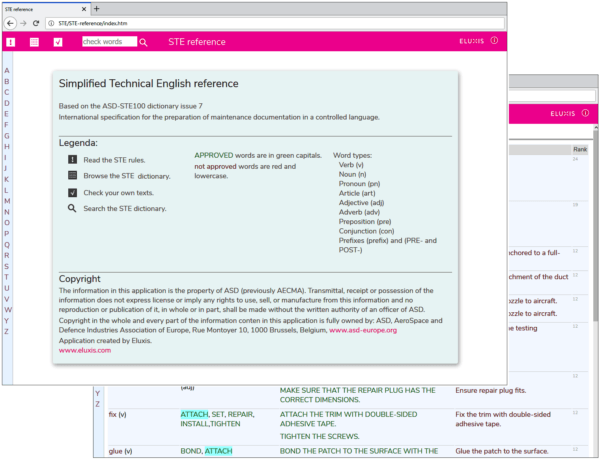The image size is (600, 459).
Task: Jump to letter Z in front window index
Action: pyautogui.click(x=7, y=331)
